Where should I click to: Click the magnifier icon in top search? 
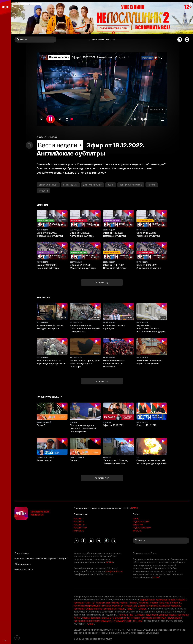pos(18,40)
